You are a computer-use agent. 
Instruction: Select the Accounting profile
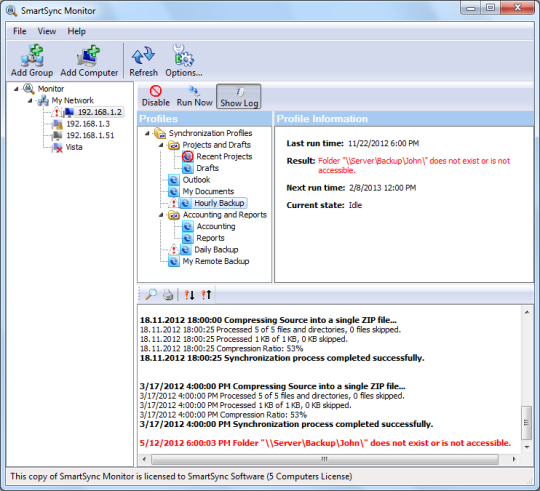(216, 227)
